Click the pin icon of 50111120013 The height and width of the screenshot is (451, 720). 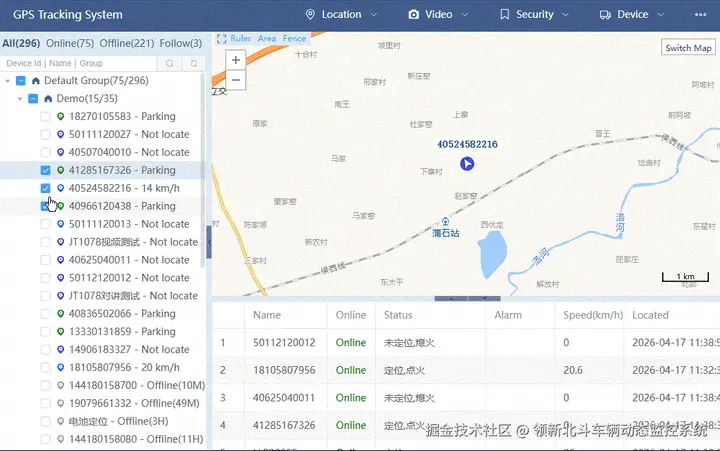point(60,224)
